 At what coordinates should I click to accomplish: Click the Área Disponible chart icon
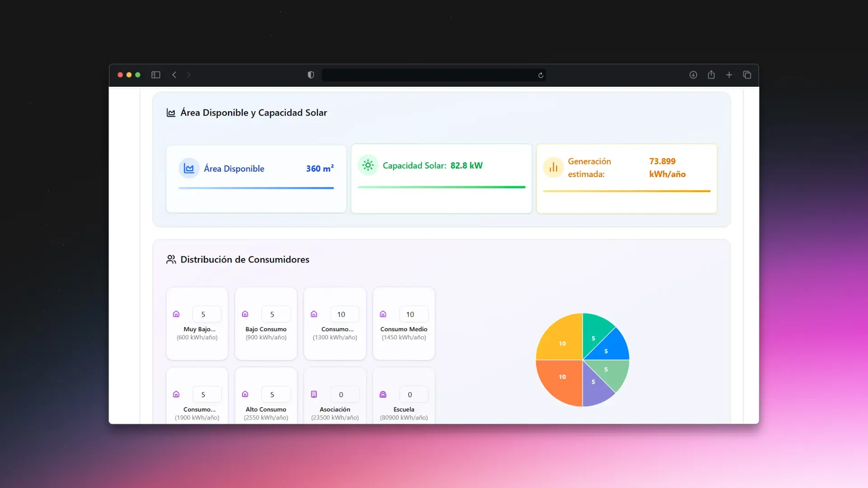click(x=189, y=169)
